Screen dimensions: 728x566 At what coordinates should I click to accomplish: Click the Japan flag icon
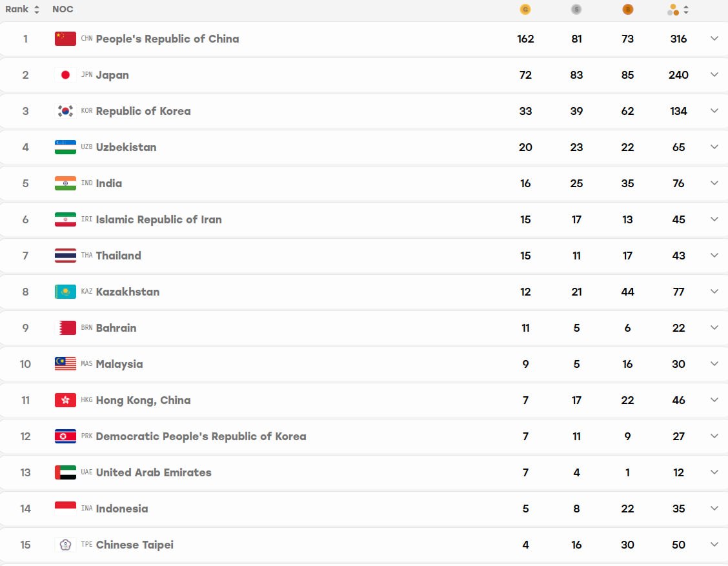pyautogui.click(x=65, y=75)
